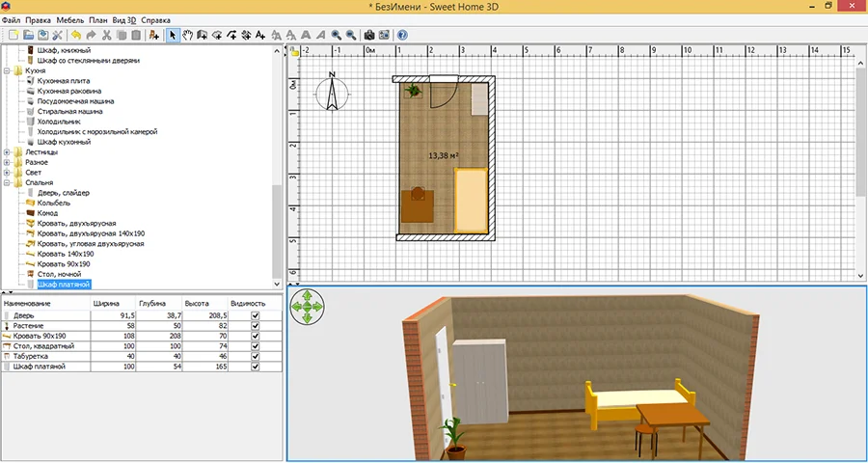The width and height of the screenshot is (868, 463).
Task: Choose the Create polylines tool
Action: click(x=231, y=35)
